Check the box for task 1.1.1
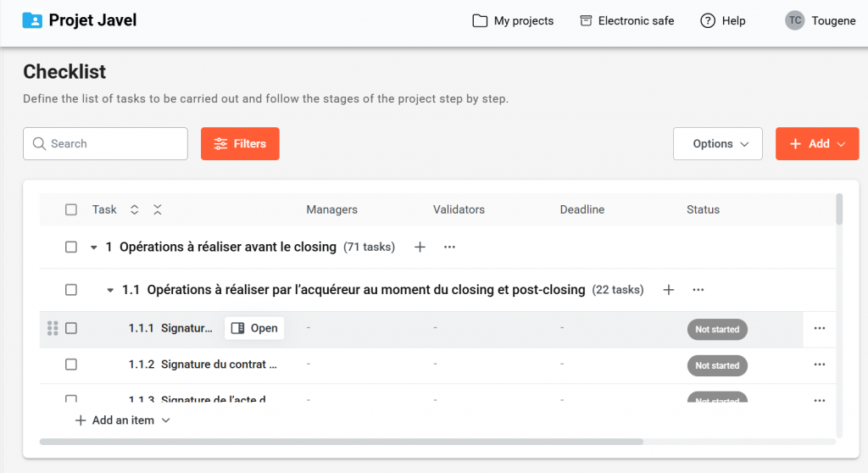The width and height of the screenshot is (868, 473). pyautogui.click(x=71, y=328)
